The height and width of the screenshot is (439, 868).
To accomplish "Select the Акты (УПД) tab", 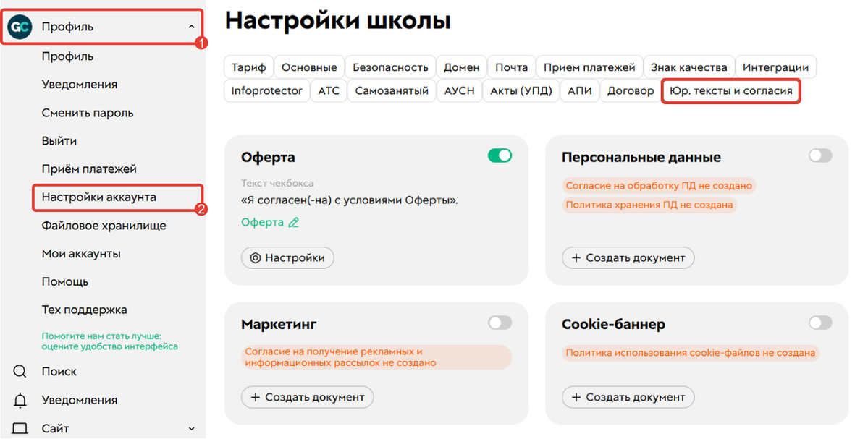I will coord(521,90).
